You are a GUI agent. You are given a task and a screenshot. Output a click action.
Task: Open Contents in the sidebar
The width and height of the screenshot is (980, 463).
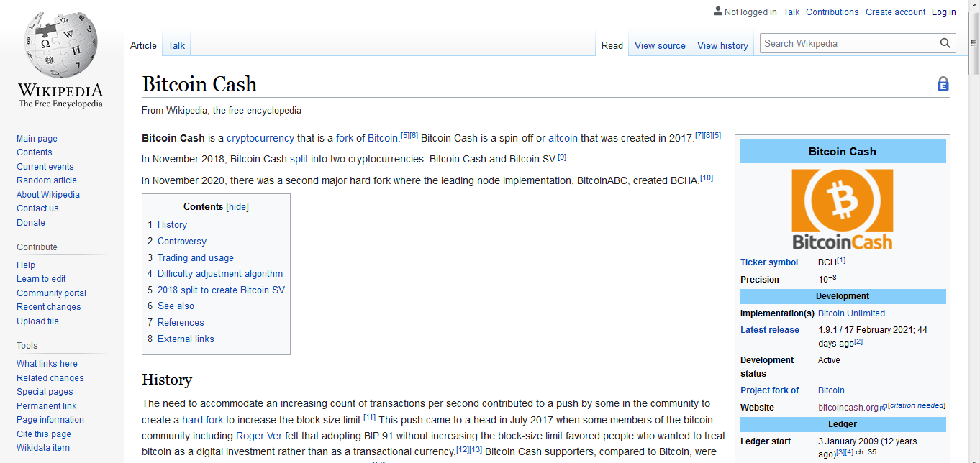(34, 152)
